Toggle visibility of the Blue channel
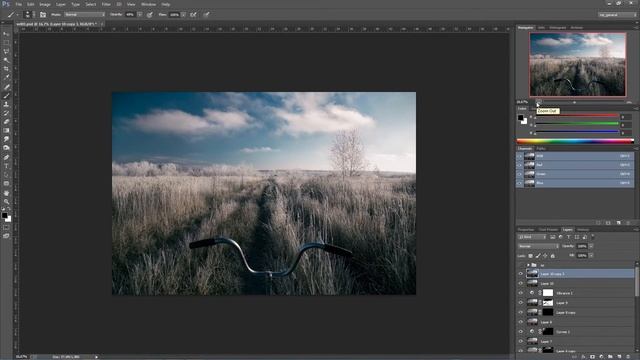The height and width of the screenshot is (360, 640). [520, 183]
